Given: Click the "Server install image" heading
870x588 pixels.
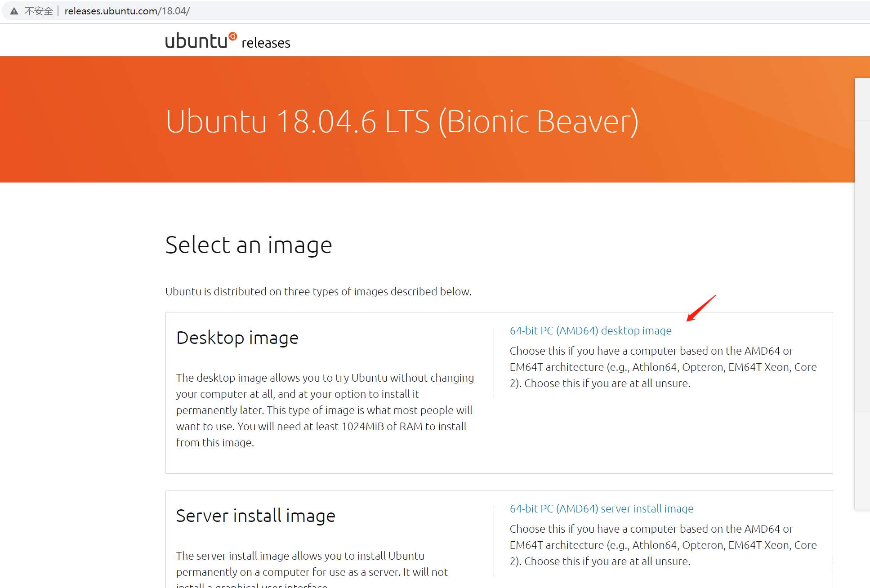Looking at the screenshot, I should 255,516.
